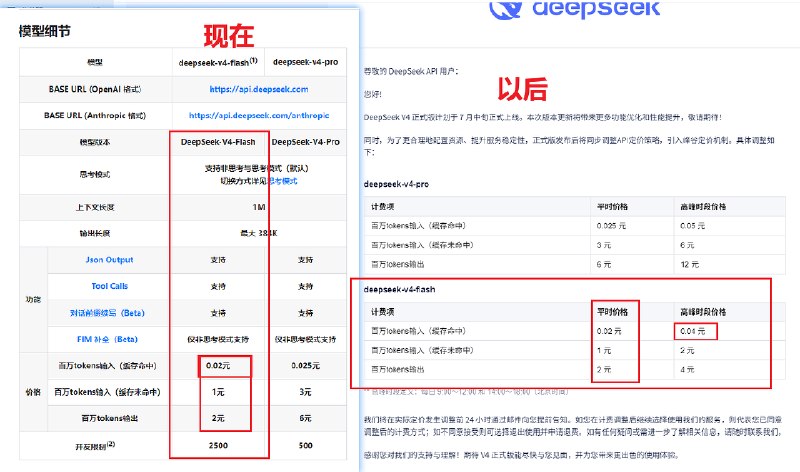
Task: Select the 0.02元 cache-hit price in the left table
Action: (218, 366)
